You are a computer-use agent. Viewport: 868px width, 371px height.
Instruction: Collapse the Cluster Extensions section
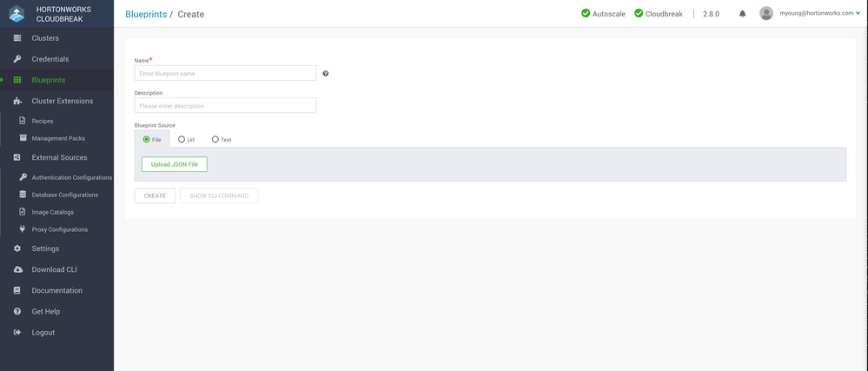pyautogui.click(x=62, y=101)
